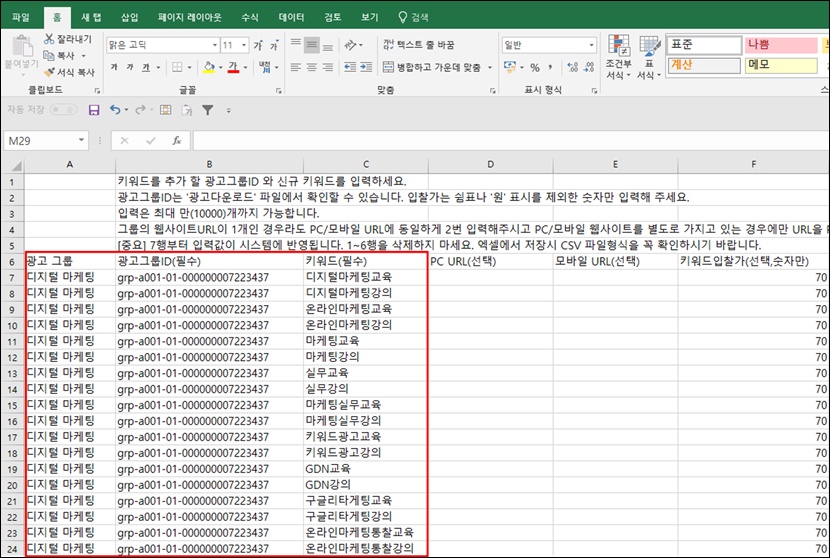Click the phonetic guide (내천) icon
This screenshot has height=558, width=830.
coord(265,67)
